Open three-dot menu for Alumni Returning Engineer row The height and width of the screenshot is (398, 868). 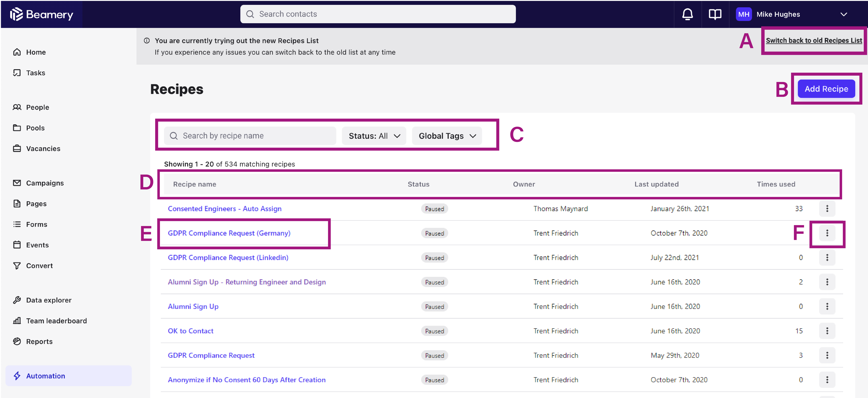[827, 282]
